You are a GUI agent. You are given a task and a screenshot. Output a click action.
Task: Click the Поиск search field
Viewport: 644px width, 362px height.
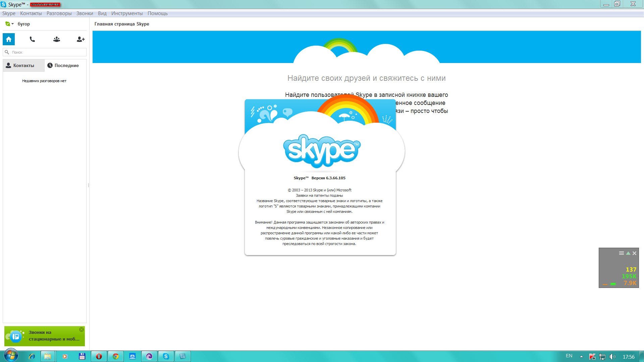(45, 52)
